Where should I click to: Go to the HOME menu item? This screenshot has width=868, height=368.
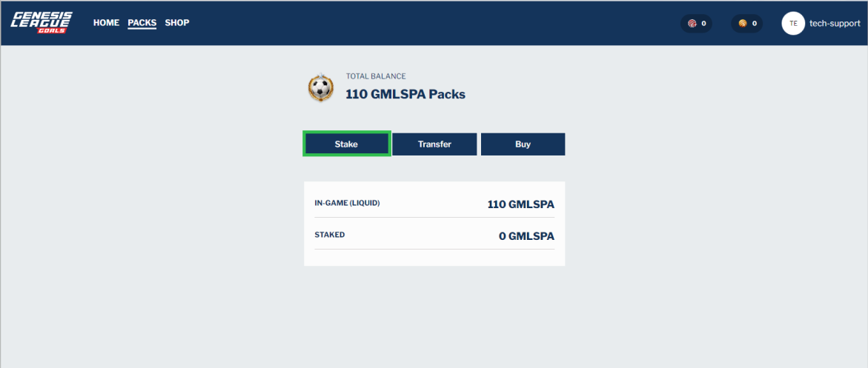click(106, 23)
